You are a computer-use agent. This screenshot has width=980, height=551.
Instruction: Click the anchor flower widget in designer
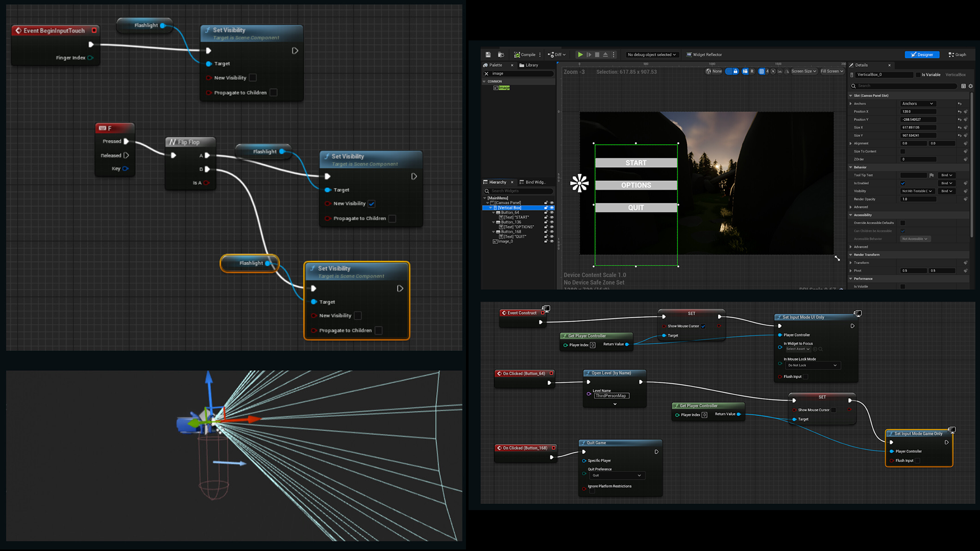click(579, 183)
